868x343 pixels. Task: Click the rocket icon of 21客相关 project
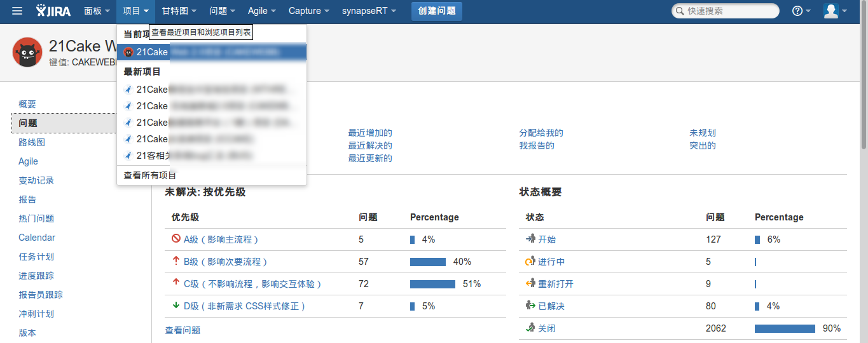128,155
